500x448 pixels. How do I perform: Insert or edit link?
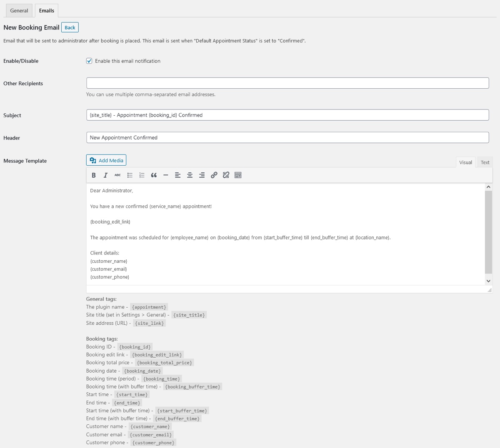click(214, 175)
